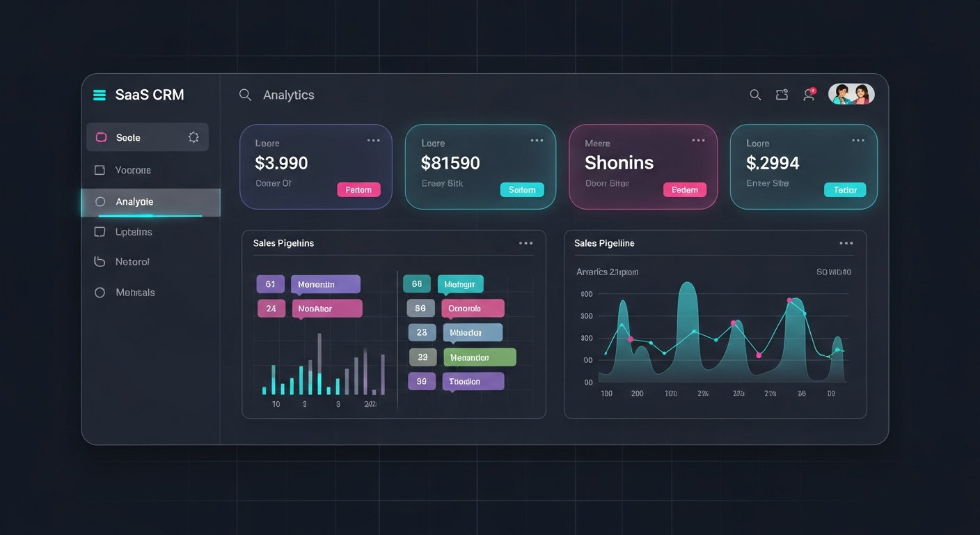The width and height of the screenshot is (980, 535).
Task: Click the teal Sortom button
Action: pyautogui.click(x=522, y=189)
